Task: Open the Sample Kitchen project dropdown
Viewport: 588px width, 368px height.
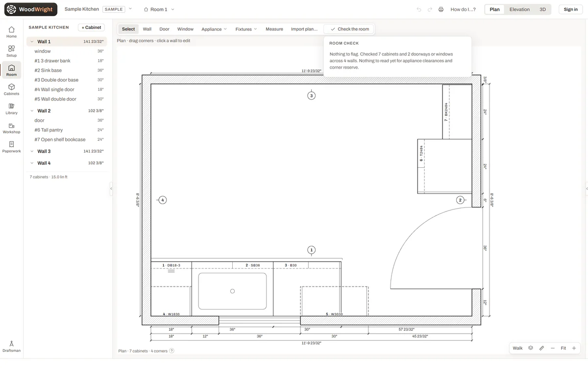Action: point(130,9)
